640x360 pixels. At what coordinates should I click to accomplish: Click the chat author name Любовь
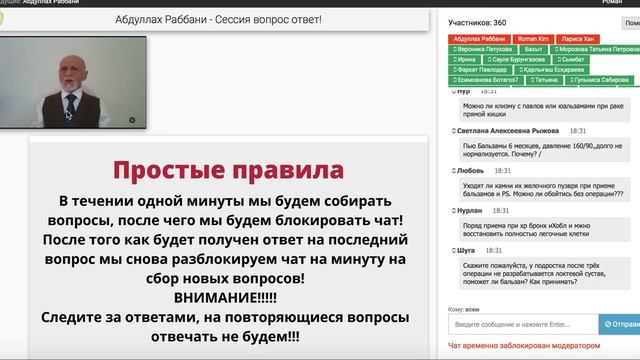[470, 171]
